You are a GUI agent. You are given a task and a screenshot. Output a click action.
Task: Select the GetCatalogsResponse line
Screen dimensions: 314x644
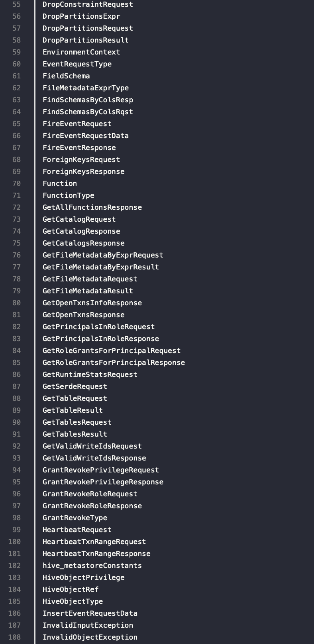click(x=84, y=243)
